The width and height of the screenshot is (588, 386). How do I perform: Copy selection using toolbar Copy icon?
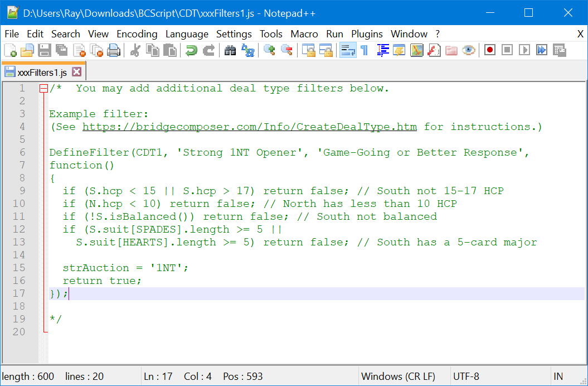152,50
